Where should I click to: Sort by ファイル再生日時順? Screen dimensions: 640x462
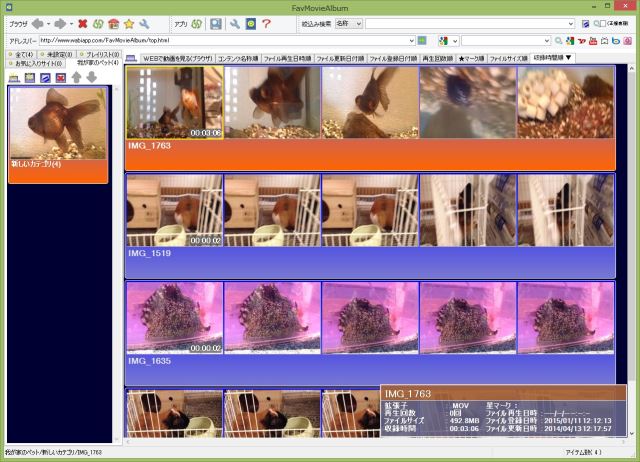[x=287, y=59]
